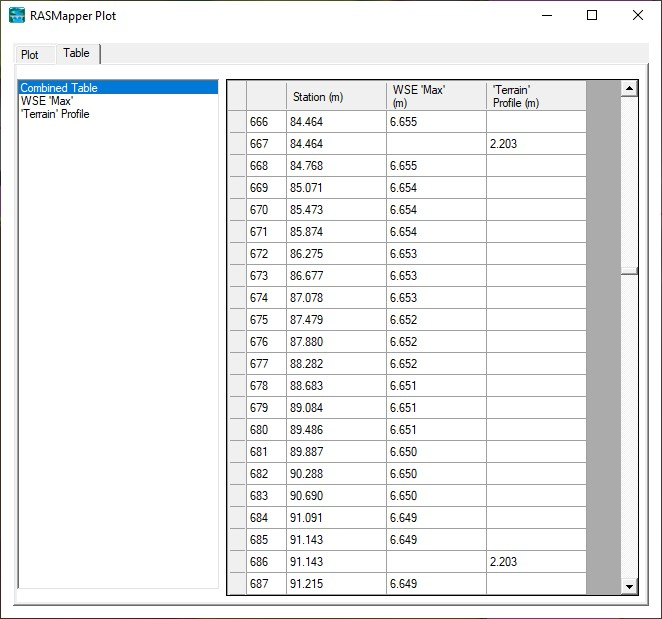Viewport: 662px width, 619px height.
Task: Click station cell 87.880
Action: tap(336, 342)
